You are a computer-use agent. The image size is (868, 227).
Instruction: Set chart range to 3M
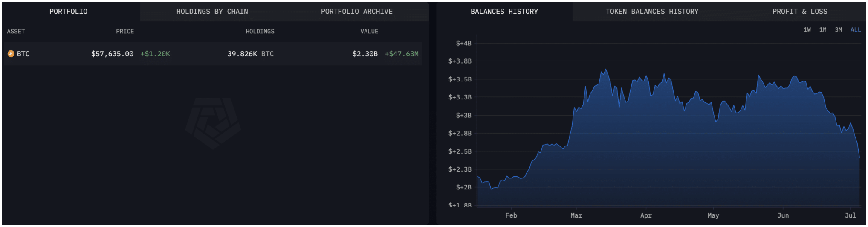coord(838,30)
